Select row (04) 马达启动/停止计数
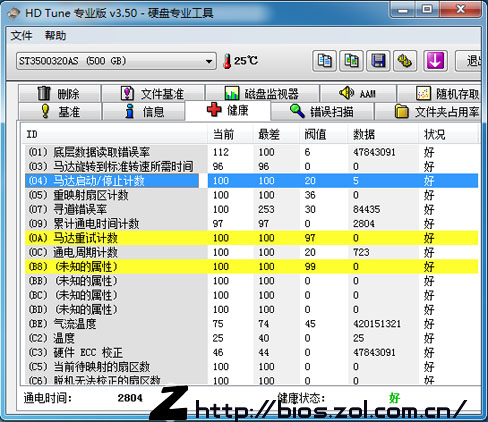The width and height of the screenshot is (488, 422). pyautogui.click(x=251, y=181)
